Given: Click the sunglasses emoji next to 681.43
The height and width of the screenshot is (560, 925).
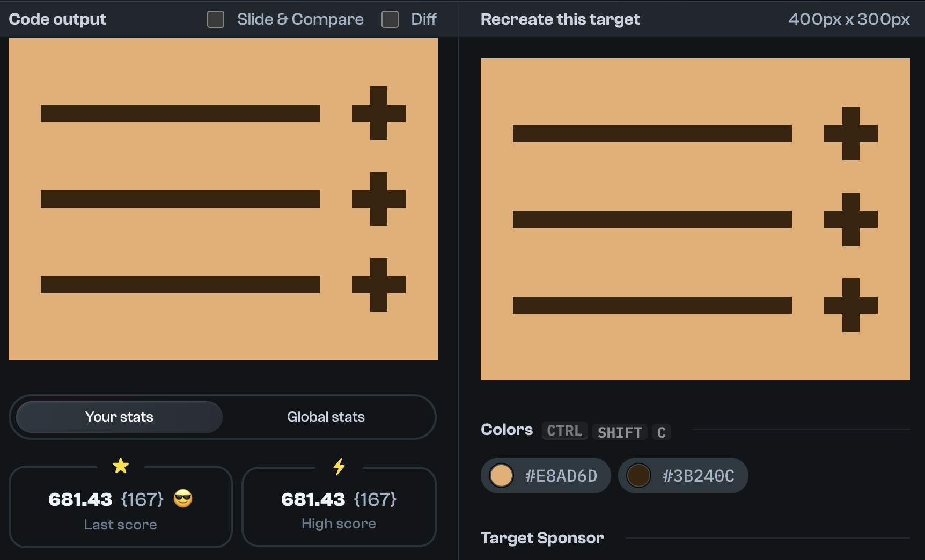Looking at the screenshot, I should pos(183,499).
